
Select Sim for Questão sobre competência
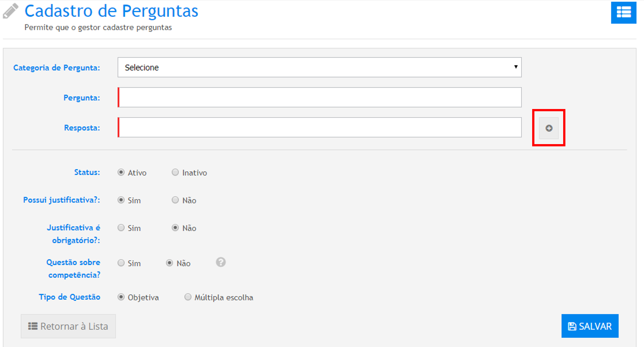[121, 263]
